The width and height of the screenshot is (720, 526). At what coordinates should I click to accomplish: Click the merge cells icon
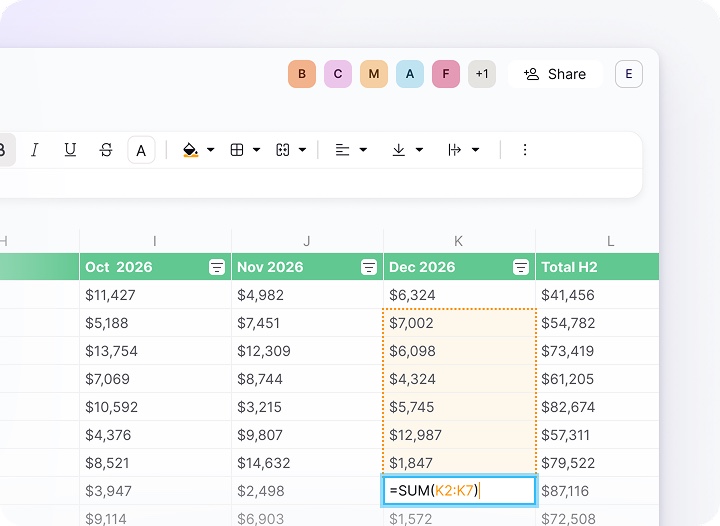283,150
